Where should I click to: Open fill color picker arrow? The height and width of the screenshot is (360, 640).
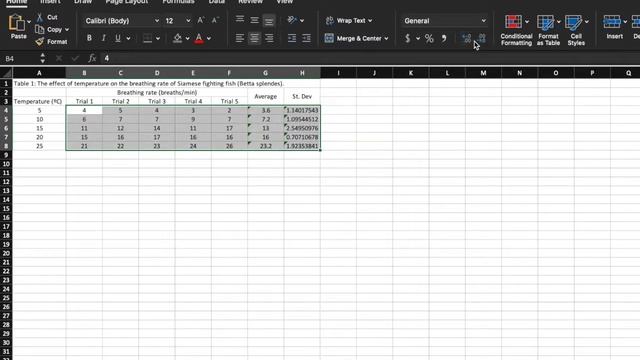click(x=187, y=39)
